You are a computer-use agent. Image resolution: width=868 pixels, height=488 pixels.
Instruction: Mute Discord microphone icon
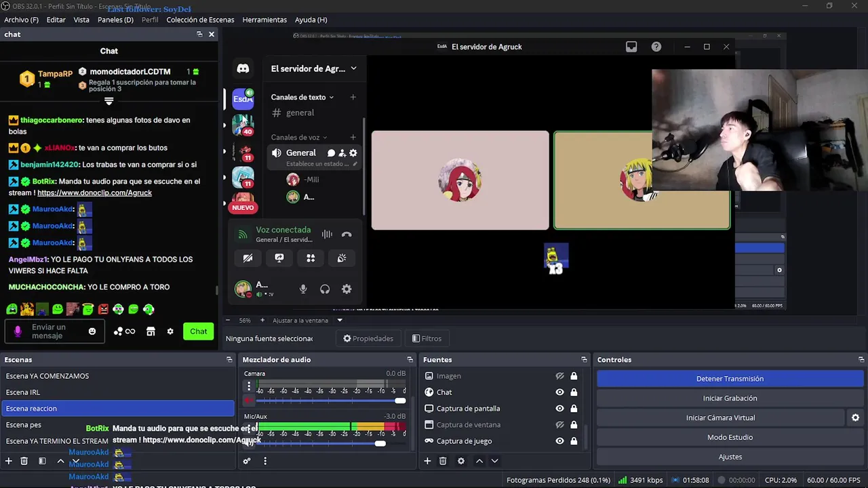(x=303, y=289)
